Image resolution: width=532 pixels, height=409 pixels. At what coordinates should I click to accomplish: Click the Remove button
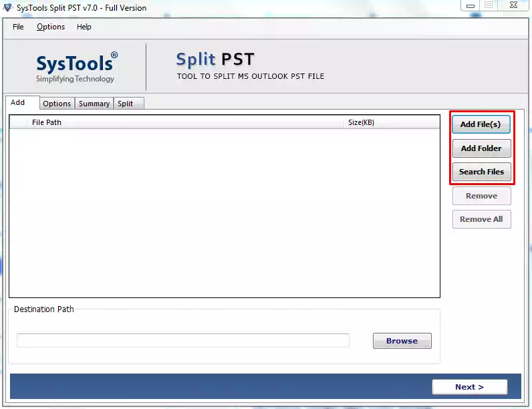pos(481,196)
